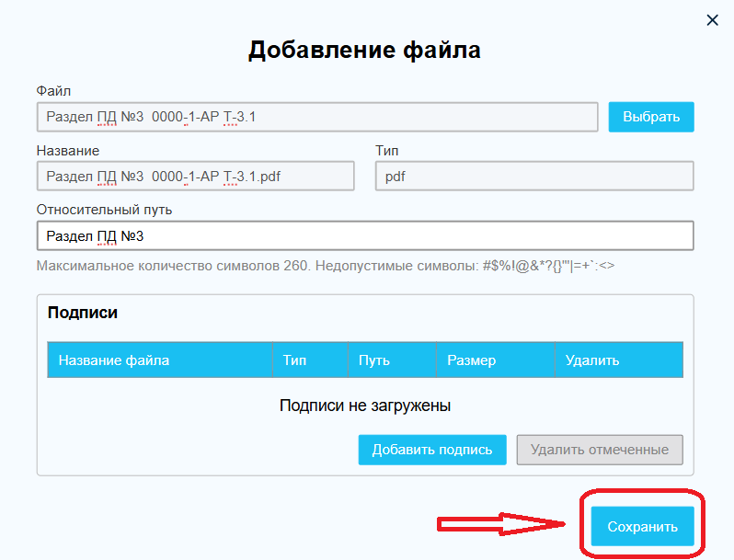Click into the Относительный путь text box
734x560 pixels.
tap(364, 235)
